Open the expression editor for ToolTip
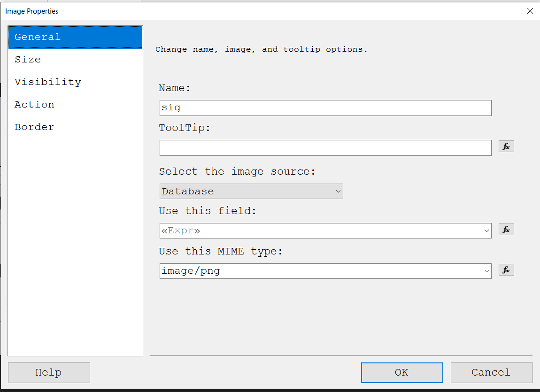Viewport: 540px width, 392px height. click(x=506, y=146)
